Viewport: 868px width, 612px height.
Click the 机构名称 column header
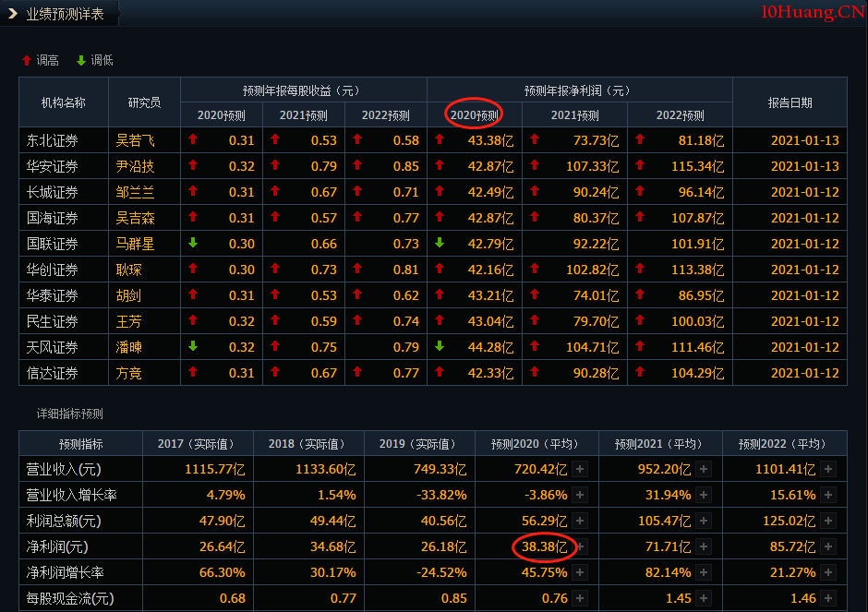point(64,102)
